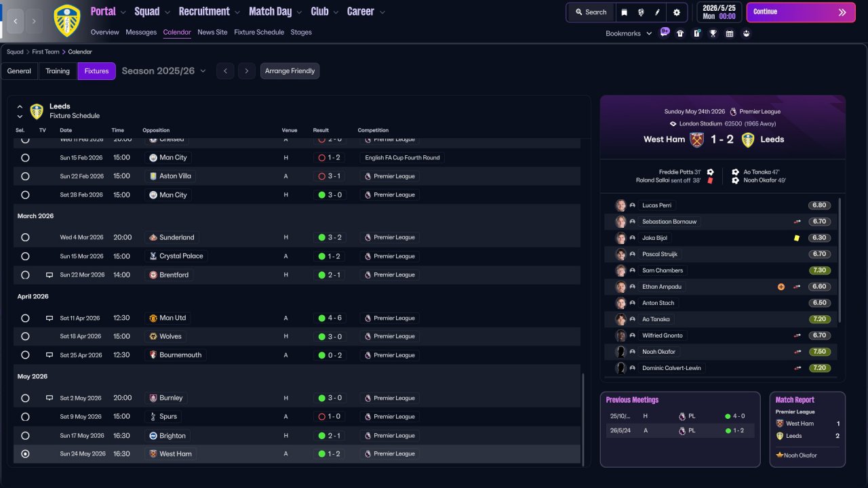This screenshot has width=868, height=488.
Task: Click the Continue button
Action: pos(801,12)
